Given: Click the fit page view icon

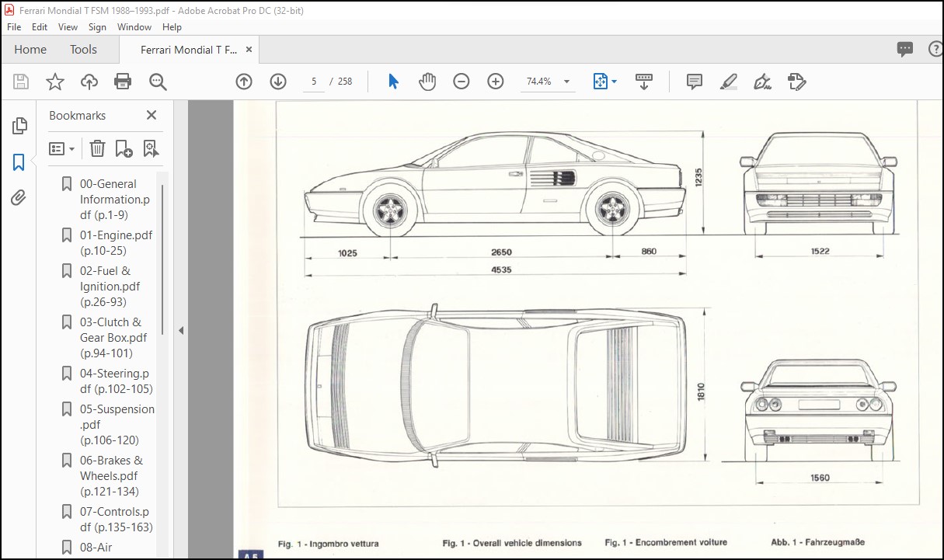Looking at the screenshot, I should pyautogui.click(x=600, y=82).
